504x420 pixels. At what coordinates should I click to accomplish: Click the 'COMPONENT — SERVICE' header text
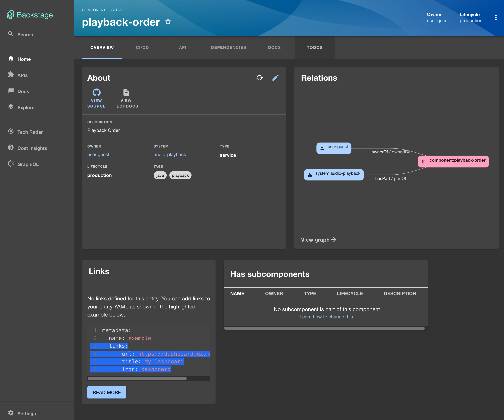[x=104, y=10]
